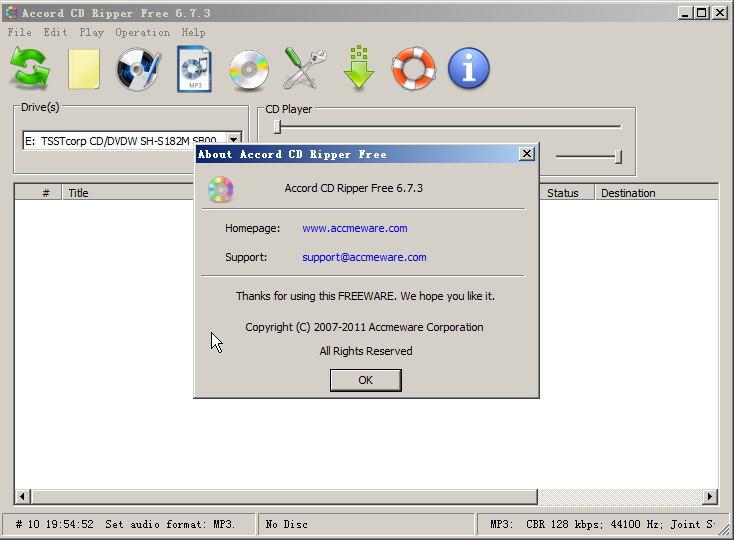Click the 'No Disc' status bar entry
734x540 pixels.
coord(286,524)
